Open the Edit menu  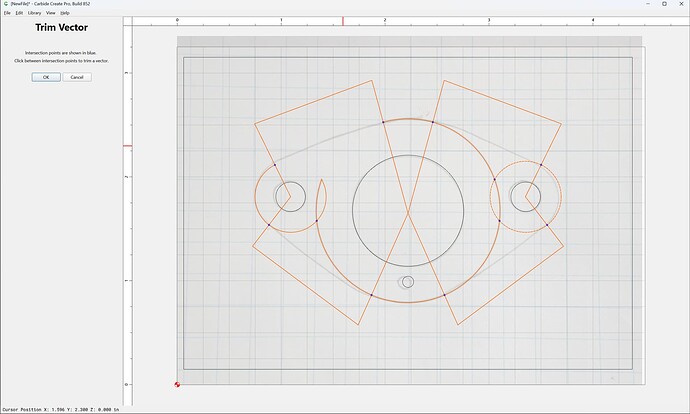click(x=19, y=13)
